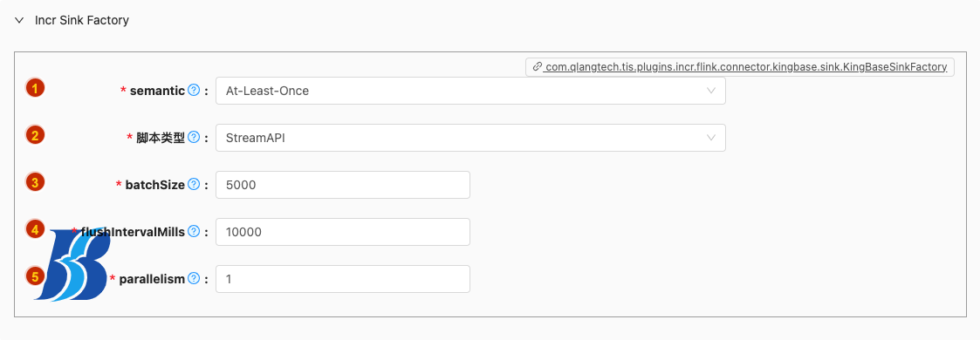Open the 脚本类型 StreamAPI dropdown
Viewport: 980px width, 340px height.
point(470,137)
